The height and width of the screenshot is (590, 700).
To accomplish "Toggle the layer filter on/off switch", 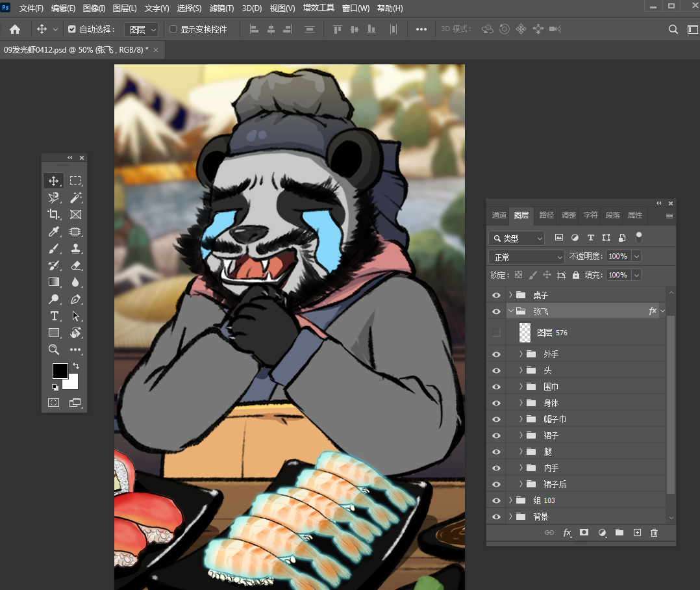I will pyautogui.click(x=639, y=237).
